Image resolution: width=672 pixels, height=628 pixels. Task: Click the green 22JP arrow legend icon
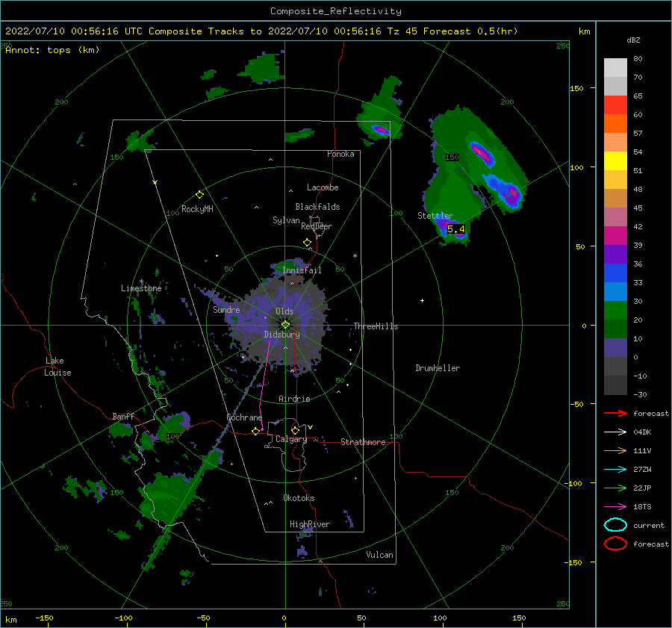pos(615,488)
